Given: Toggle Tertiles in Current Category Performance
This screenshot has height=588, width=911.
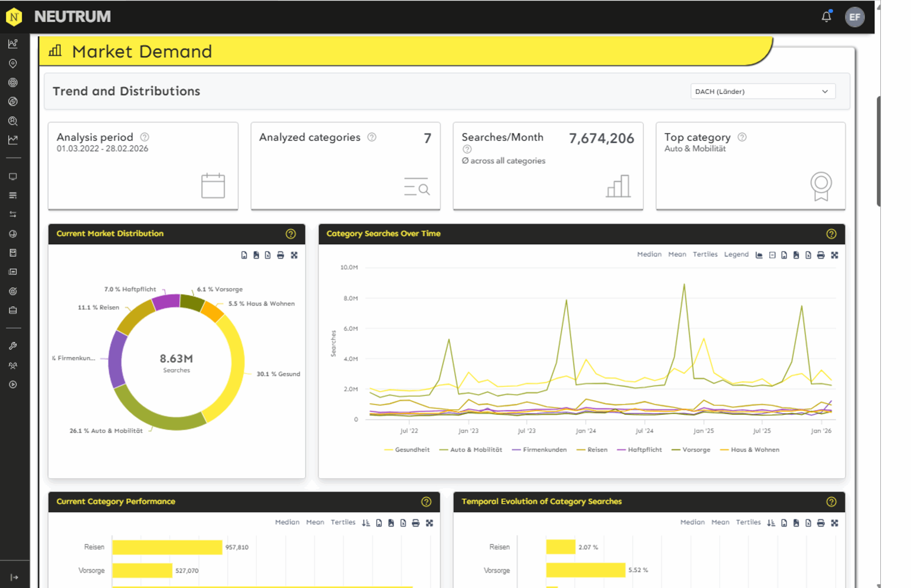Looking at the screenshot, I should click(x=343, y=522).
